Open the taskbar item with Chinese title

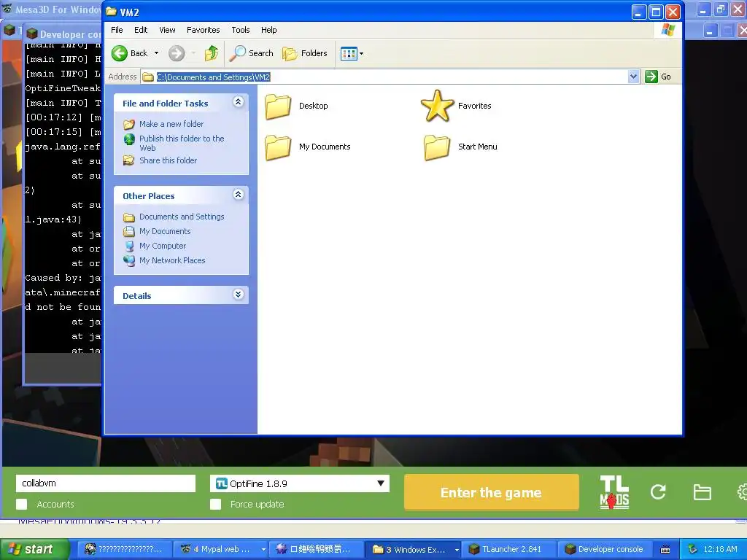point(317,550)
